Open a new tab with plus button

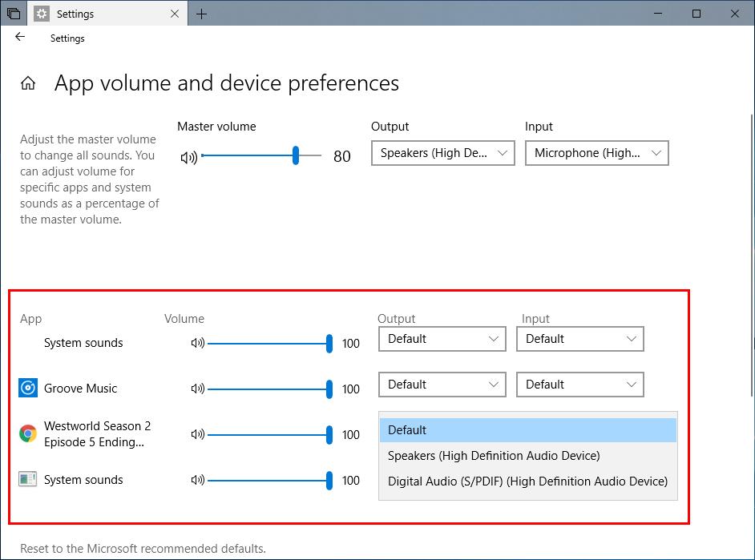tap(202, 14)
